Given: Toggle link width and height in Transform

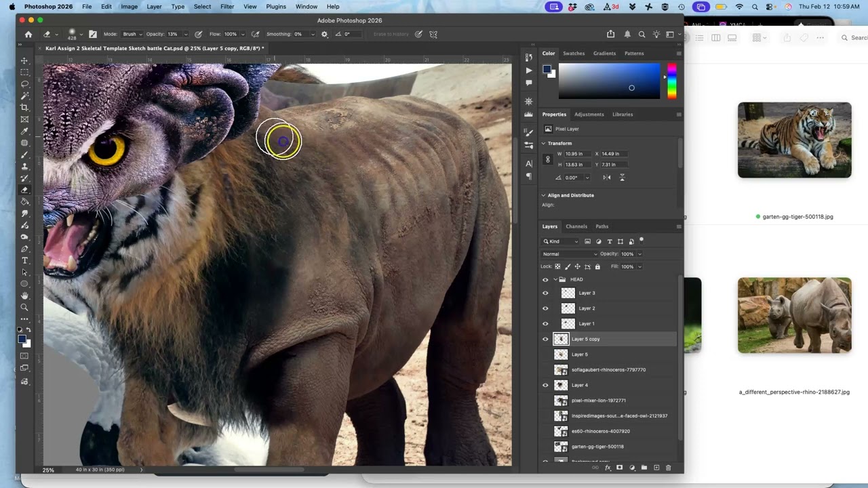Looking at the screenshot, I should [x=548, y=159].
